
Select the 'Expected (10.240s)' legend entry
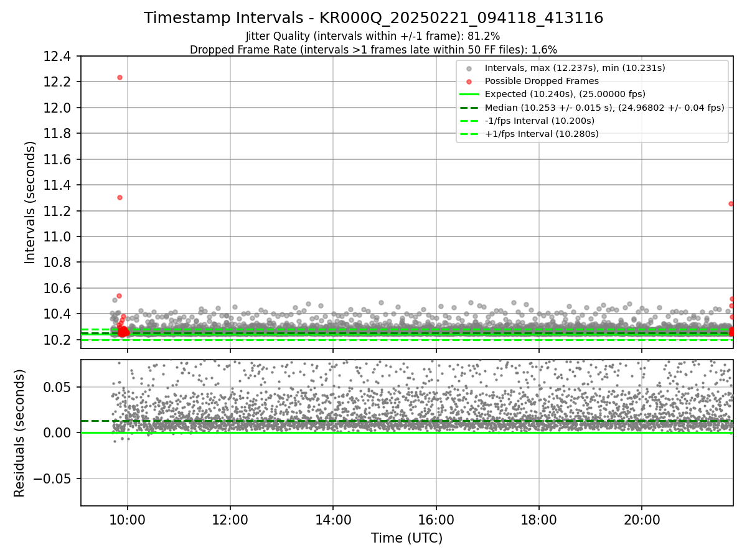[x=565, y=94]
